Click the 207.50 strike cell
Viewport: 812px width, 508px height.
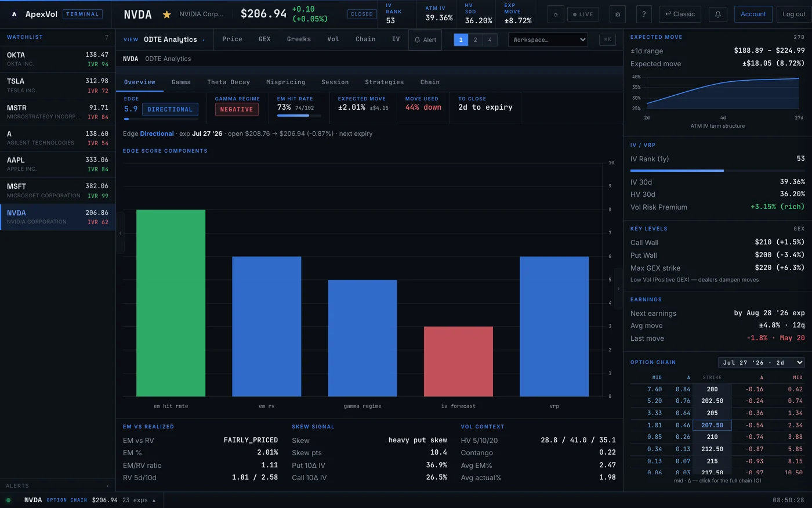point(712,425)
